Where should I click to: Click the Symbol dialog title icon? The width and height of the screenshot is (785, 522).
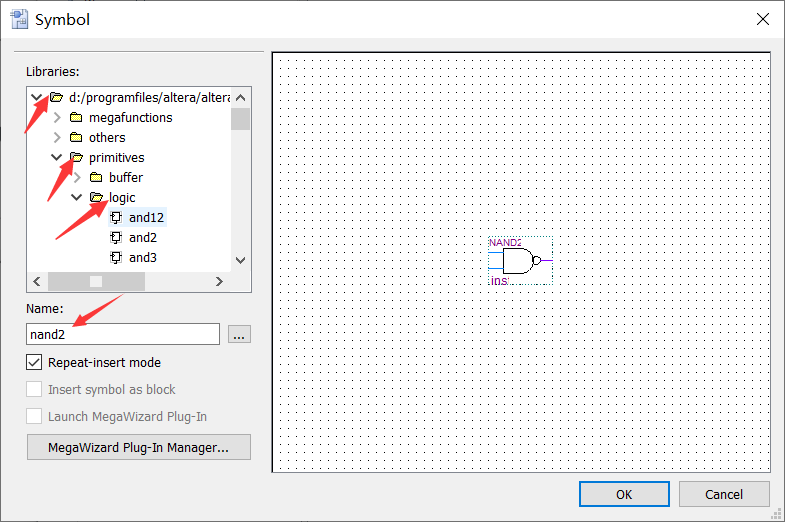[19, 20]
